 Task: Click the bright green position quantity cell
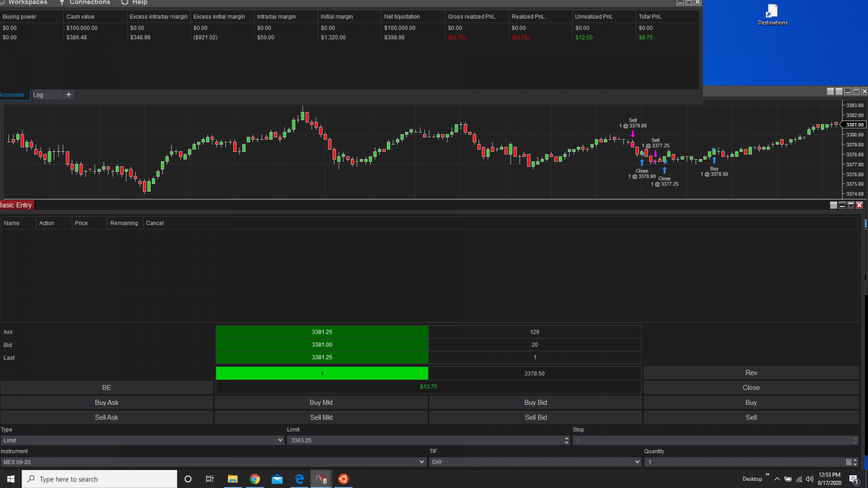322,373
